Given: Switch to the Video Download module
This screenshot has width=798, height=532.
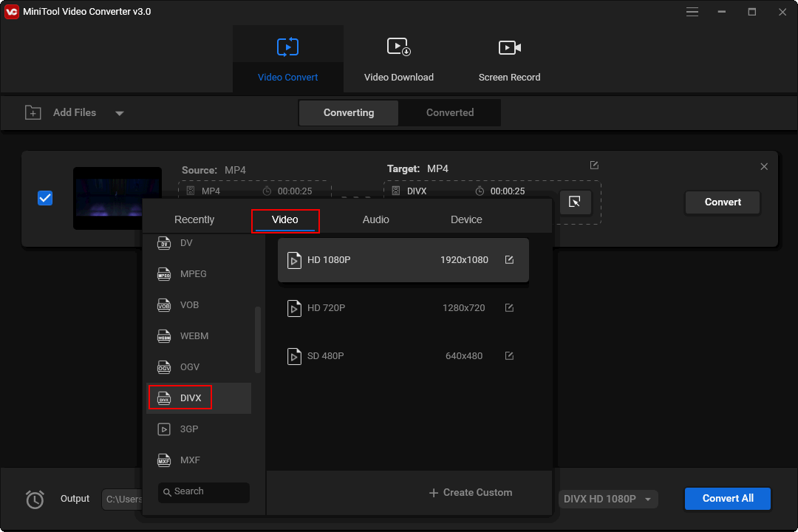Looking at the screenshot, I should 399,58.
